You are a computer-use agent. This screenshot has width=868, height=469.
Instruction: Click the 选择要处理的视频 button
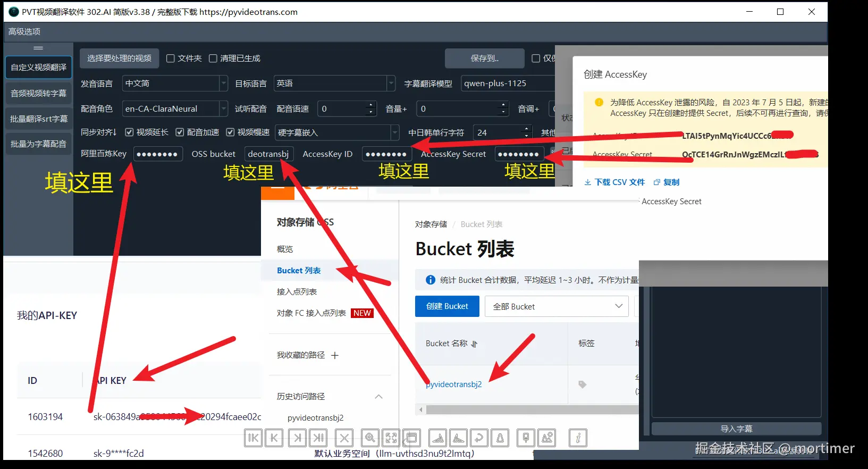click(120, 58)
